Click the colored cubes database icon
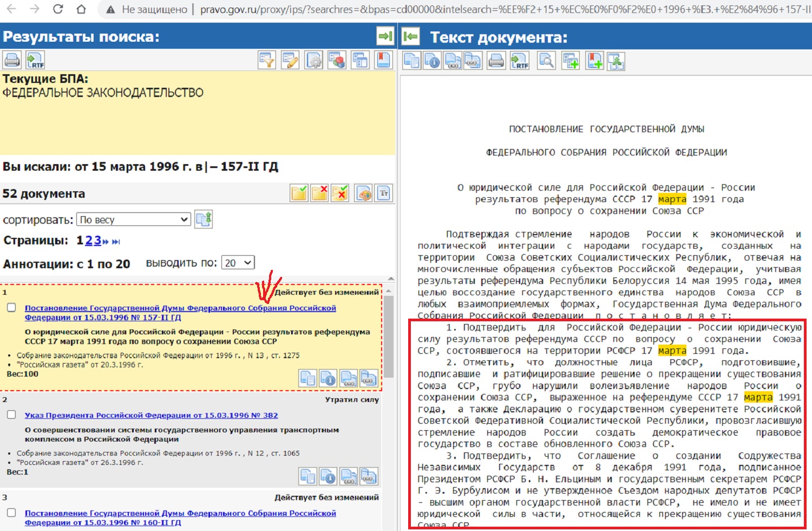The image size is (812, 531). [337, 60]
